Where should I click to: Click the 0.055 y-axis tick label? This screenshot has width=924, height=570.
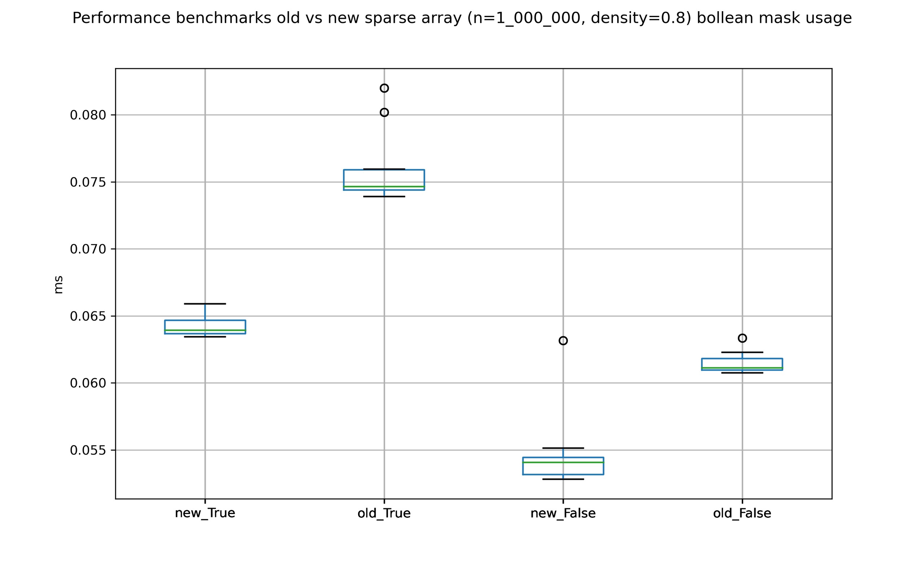(x=88, y=451)
